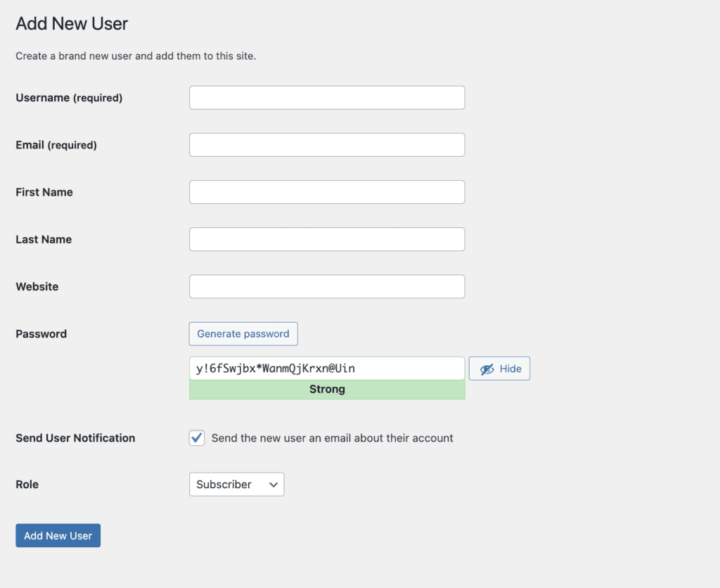Click the Last Name text field
The image size is (720, 588).
pyautogui.click(x=327, y=239)
